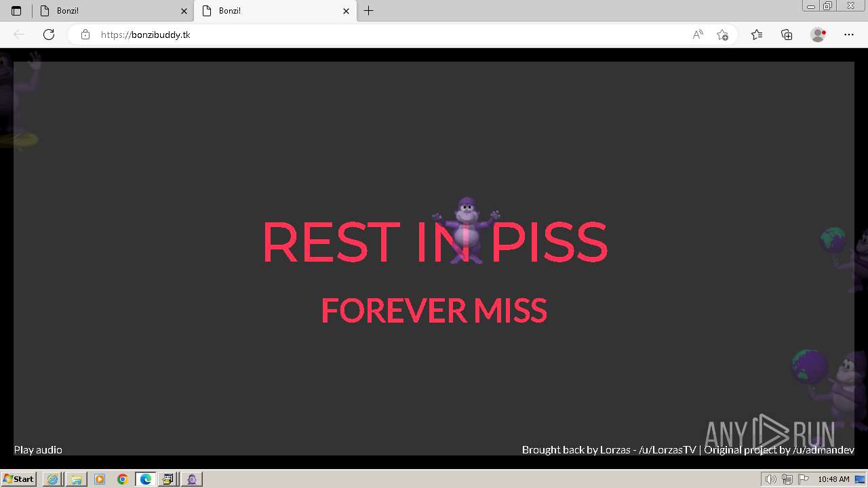This screenshot has width=868, height=488.
Task: Open the purple Bonzi taskbar icon
Action: point(192,479)
